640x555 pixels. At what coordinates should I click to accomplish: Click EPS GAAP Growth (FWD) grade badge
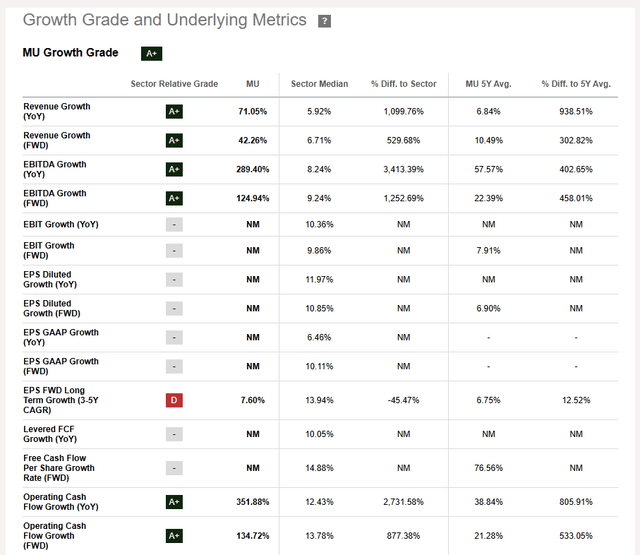(x=174, y=366)
